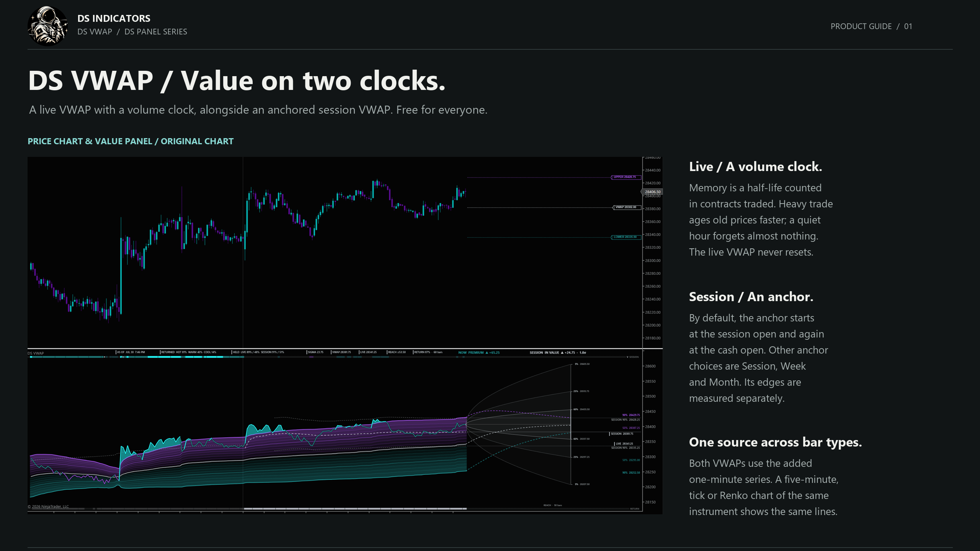Open the DS VWAP breadcrumb link
980x551 pixels.
click(x=95, y=32)
